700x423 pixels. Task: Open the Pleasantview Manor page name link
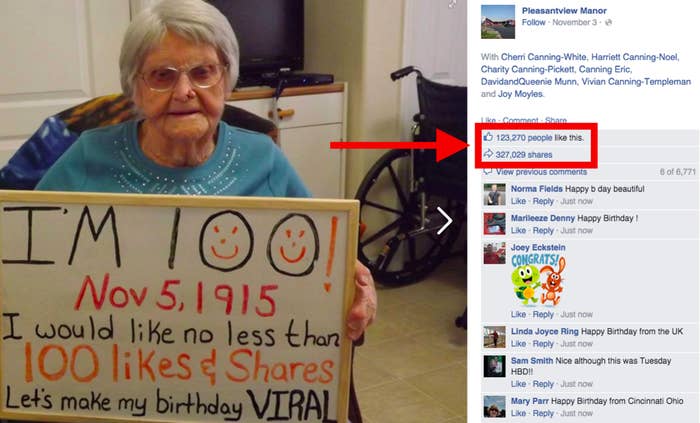point(564,11)
